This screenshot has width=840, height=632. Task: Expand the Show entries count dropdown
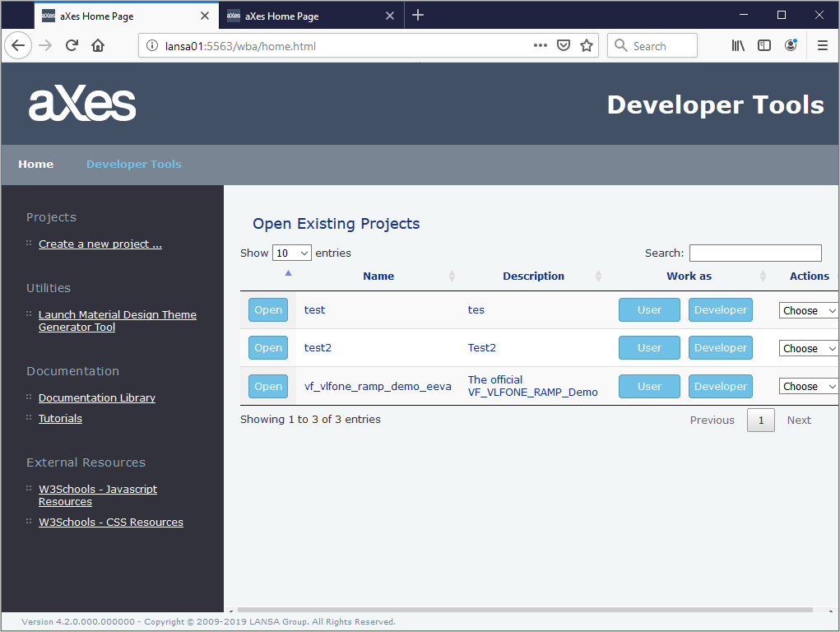[x=291, y=253]
